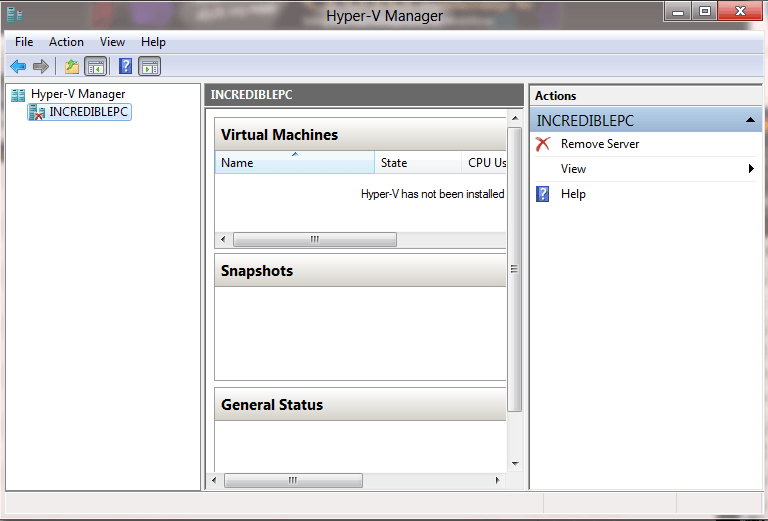Open the Action menu
The height and width of the screenshot is (521, 768).
(x=66, y=42)
